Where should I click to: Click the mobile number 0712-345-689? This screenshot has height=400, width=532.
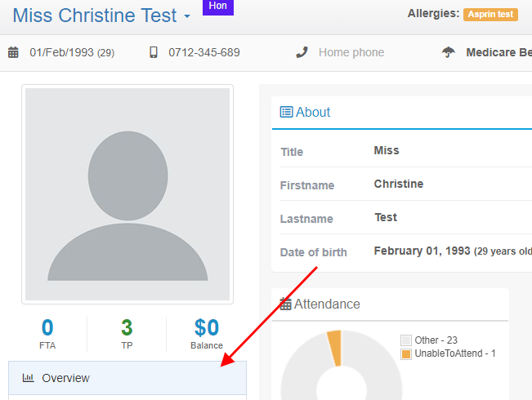pos(204,52)
